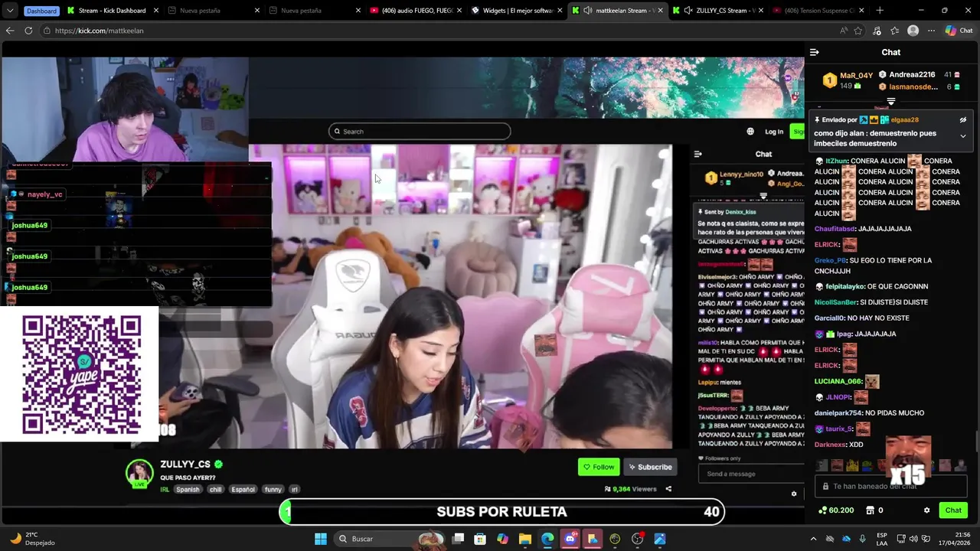The image size is (980, 551).
Task: Click the Yape QR code image
Action: click(x=80, y=374)
